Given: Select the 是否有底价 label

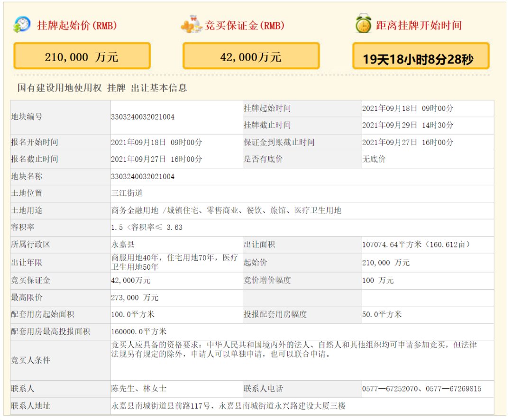Looking at the screenshot, I should point(263,159).
